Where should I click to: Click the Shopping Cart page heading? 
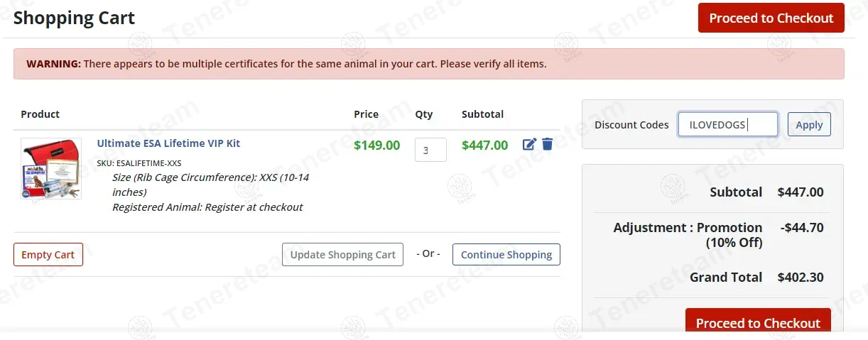(x=74, y=18)
